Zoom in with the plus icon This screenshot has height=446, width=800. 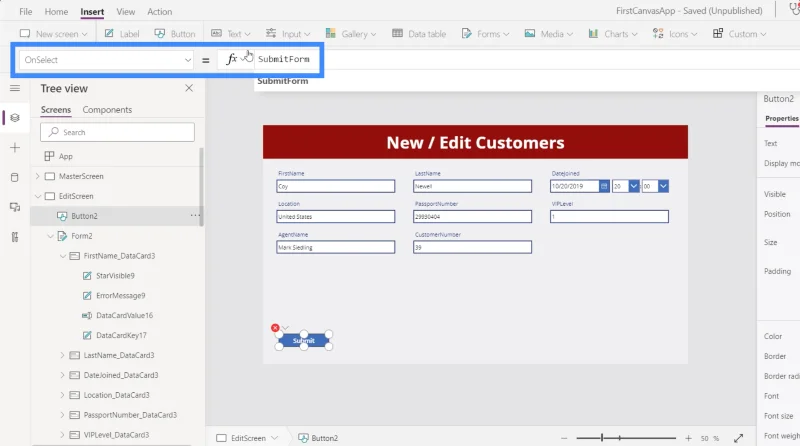coord(688,438)
